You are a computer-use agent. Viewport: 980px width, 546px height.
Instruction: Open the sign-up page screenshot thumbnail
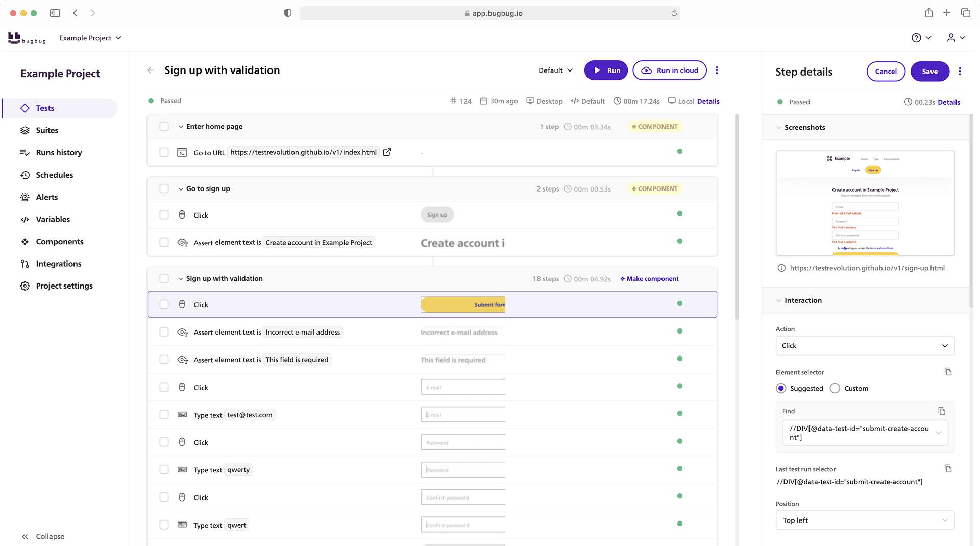coord(865,203)
